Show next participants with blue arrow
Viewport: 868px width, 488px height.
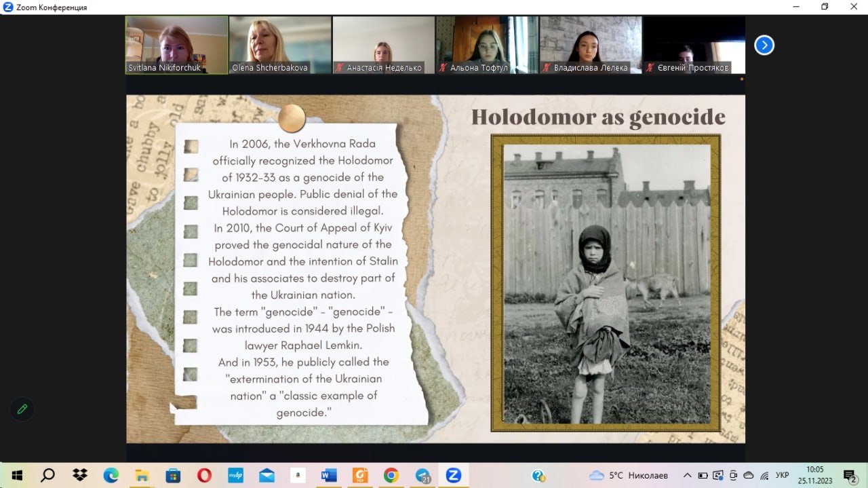(x=764, y=45)
